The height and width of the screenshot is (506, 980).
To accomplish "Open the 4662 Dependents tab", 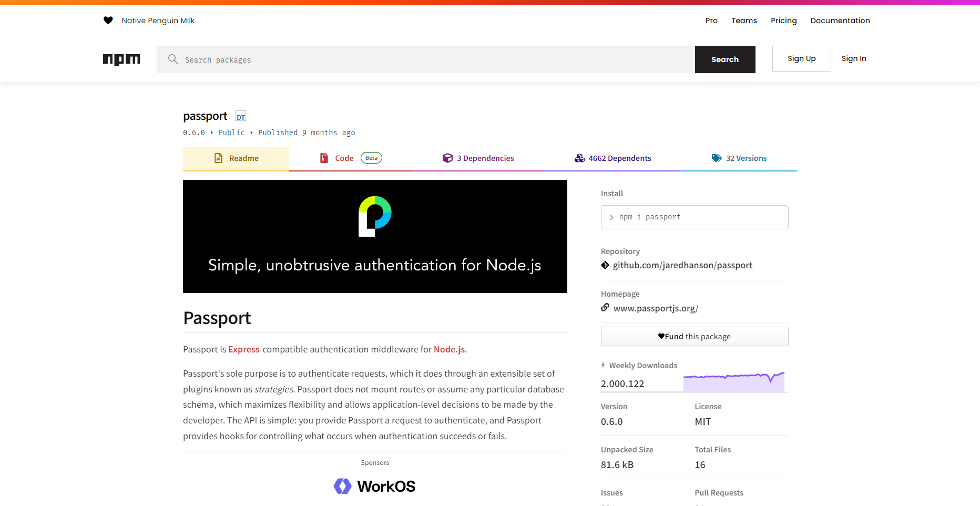I will [612, 158].
